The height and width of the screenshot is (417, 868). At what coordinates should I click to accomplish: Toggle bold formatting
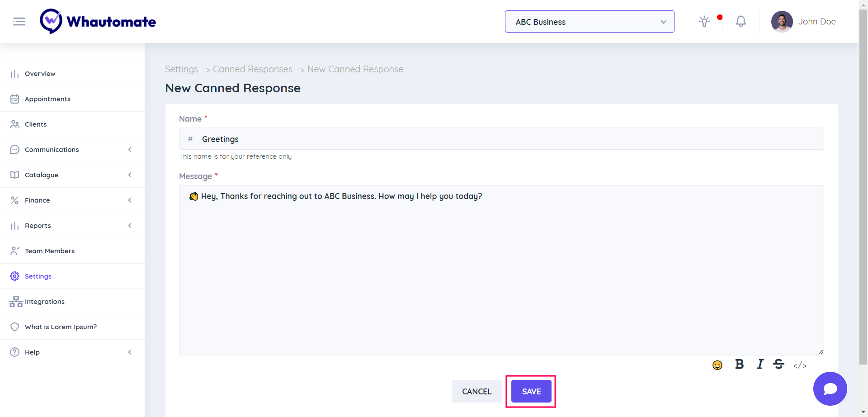pos(739,365)
